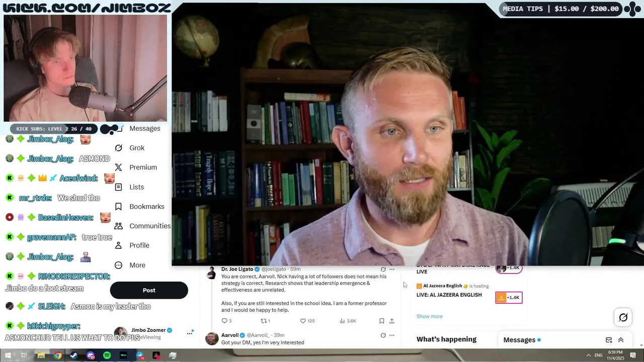644x362 pixels.
Task: Compose new message in Messages drawer
Action: click(x=609, y=340)
